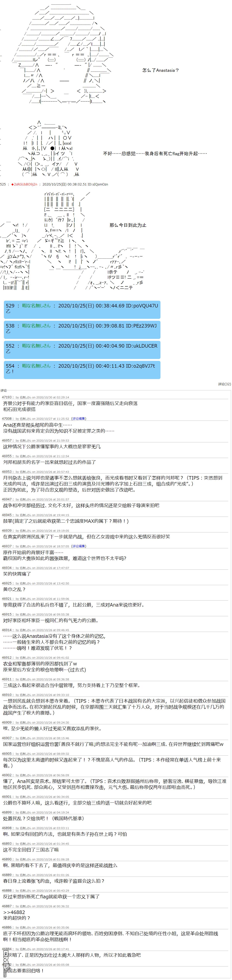Image resolution: width=232 pixels, height=980 pixels.
Task: Click comment number 47193
Action: pos(7,397)
